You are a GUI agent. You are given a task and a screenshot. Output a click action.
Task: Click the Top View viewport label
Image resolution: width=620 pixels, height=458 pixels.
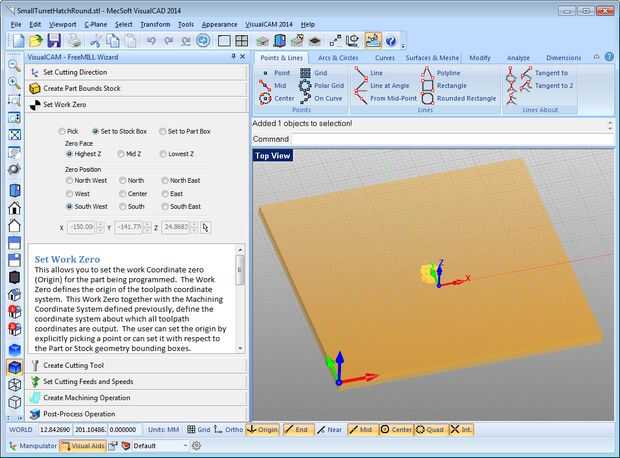(272, 156)
